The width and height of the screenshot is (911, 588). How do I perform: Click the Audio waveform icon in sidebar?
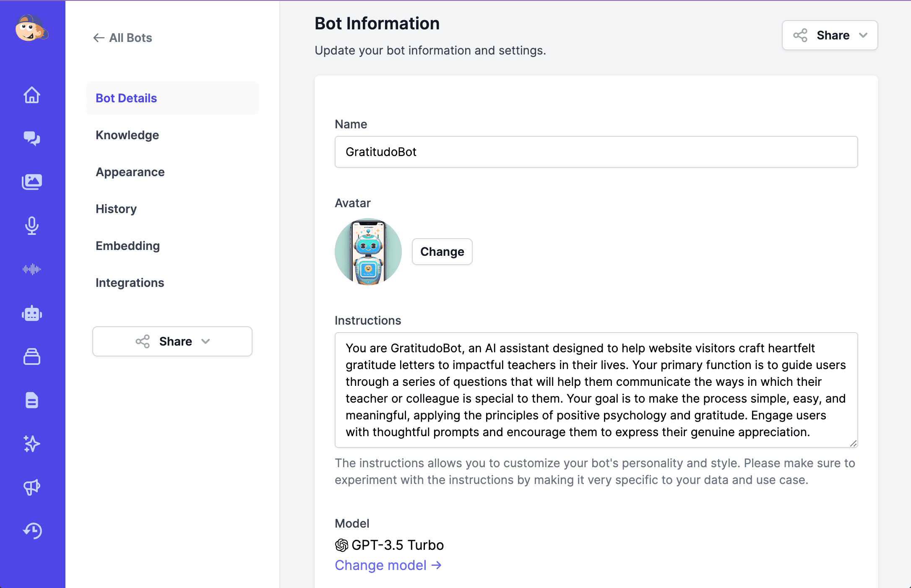point(33,269)
